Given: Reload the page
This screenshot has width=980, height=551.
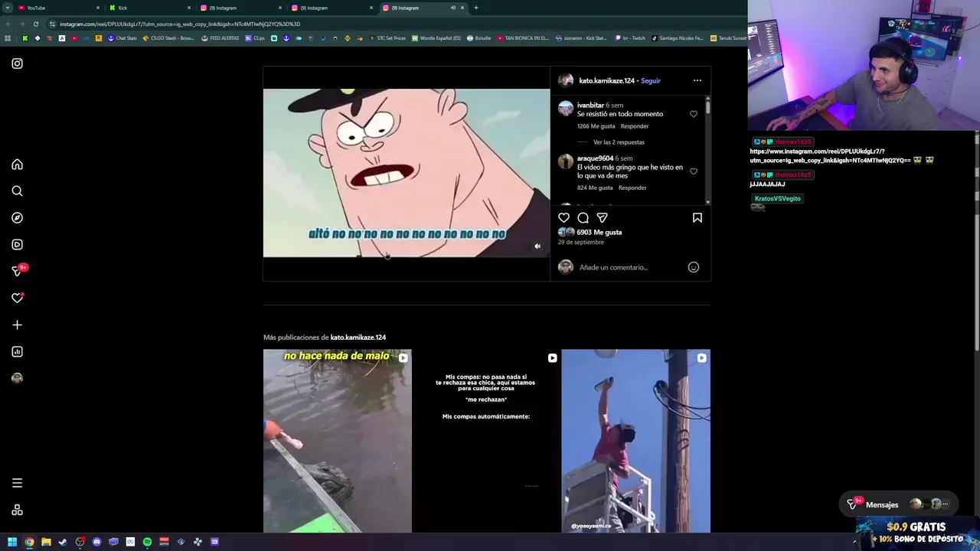Looking at the screenshot, I should pyautogui.click(x=35, y=24).
